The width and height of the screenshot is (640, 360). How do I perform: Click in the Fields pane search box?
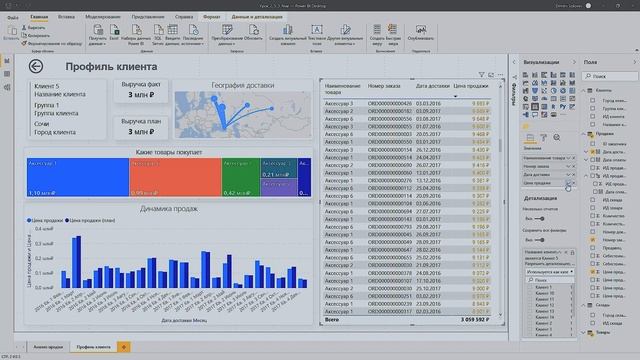[x=610, y=76]
